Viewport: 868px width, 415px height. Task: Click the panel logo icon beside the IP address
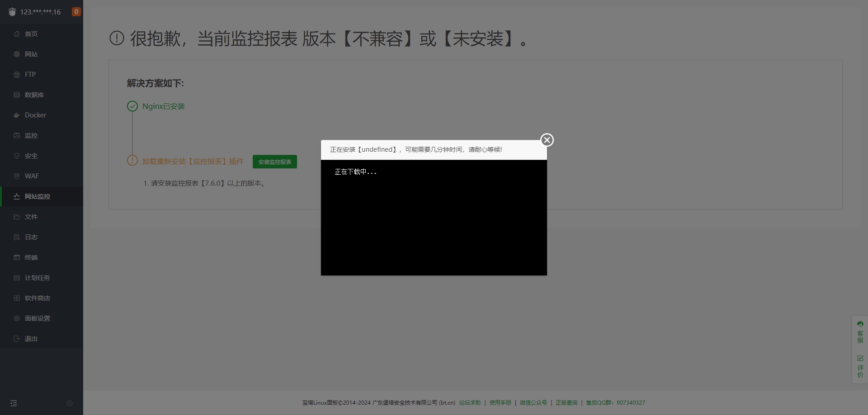coord(12,12)
